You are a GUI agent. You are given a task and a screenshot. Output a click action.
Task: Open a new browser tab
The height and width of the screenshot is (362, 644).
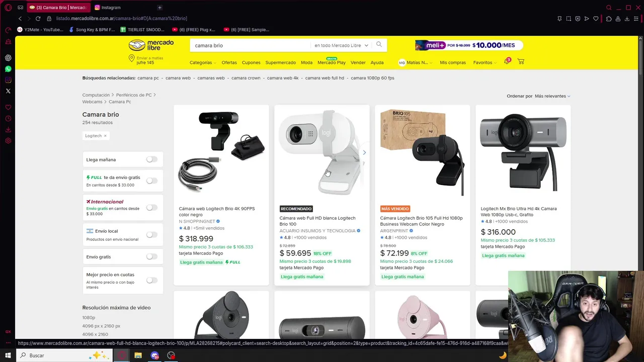[x=159, y=8]
